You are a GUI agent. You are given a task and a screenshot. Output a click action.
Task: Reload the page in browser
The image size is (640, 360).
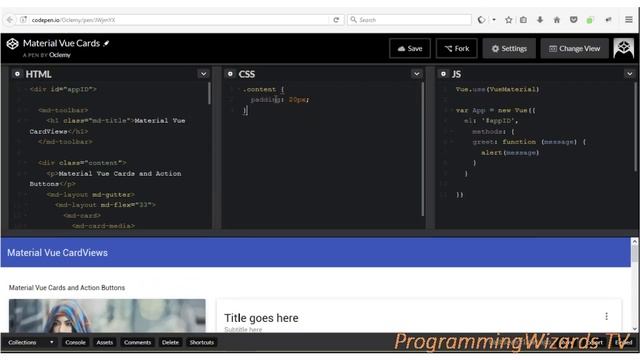pos(336,20)
